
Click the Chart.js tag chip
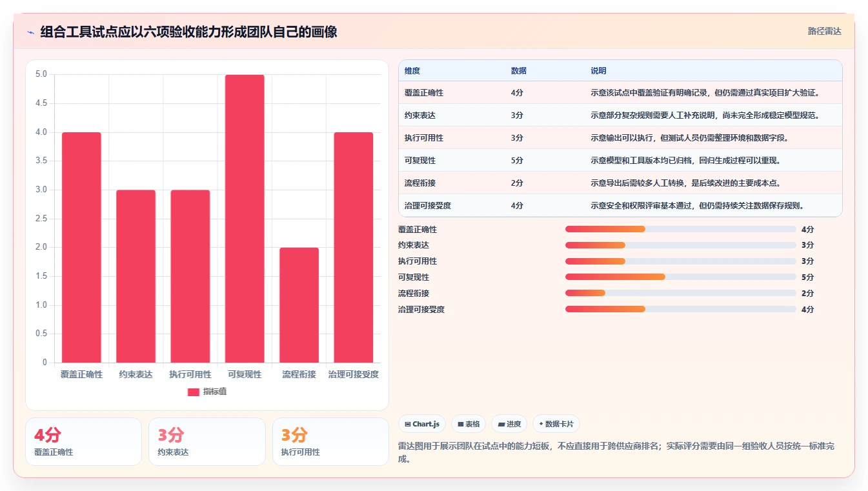422,424
